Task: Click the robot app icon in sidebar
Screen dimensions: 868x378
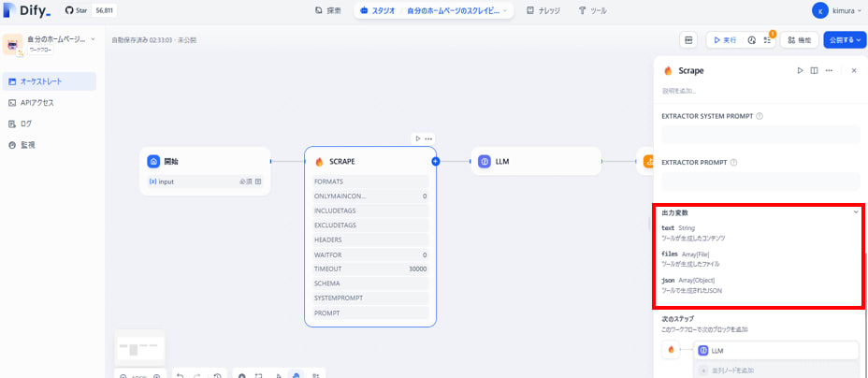Action: point(13,46)
